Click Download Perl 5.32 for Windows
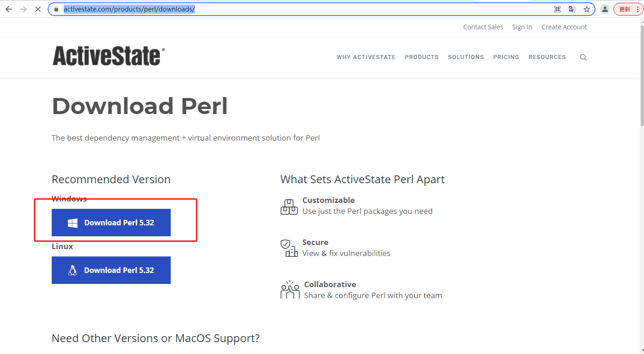 pyautogui.click(x=111, y=223)
